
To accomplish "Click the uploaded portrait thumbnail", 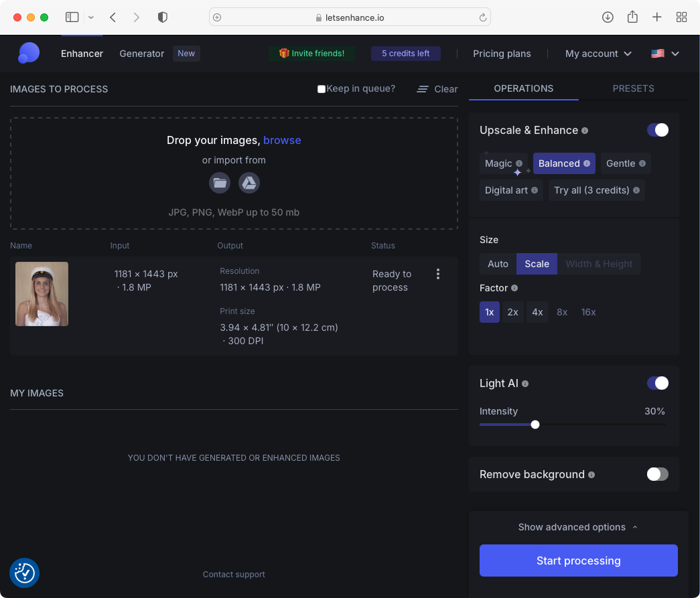I will tap(42, 294).
